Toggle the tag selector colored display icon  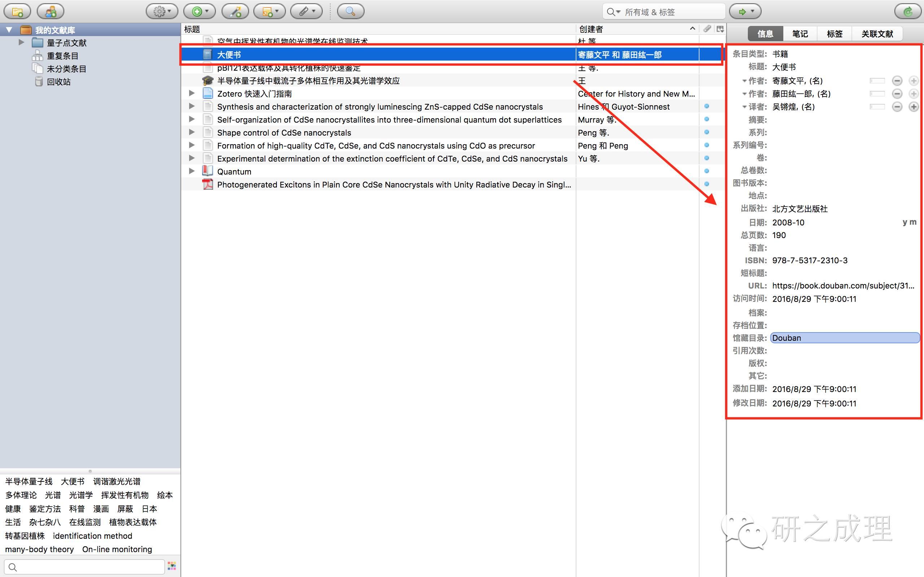click(172, 566)
